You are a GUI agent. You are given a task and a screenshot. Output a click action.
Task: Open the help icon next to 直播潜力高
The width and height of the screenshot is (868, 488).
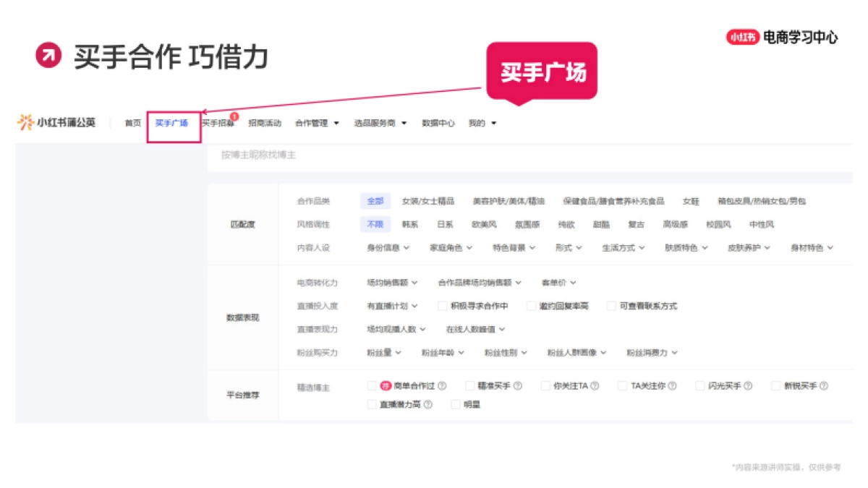click(428, 403)
